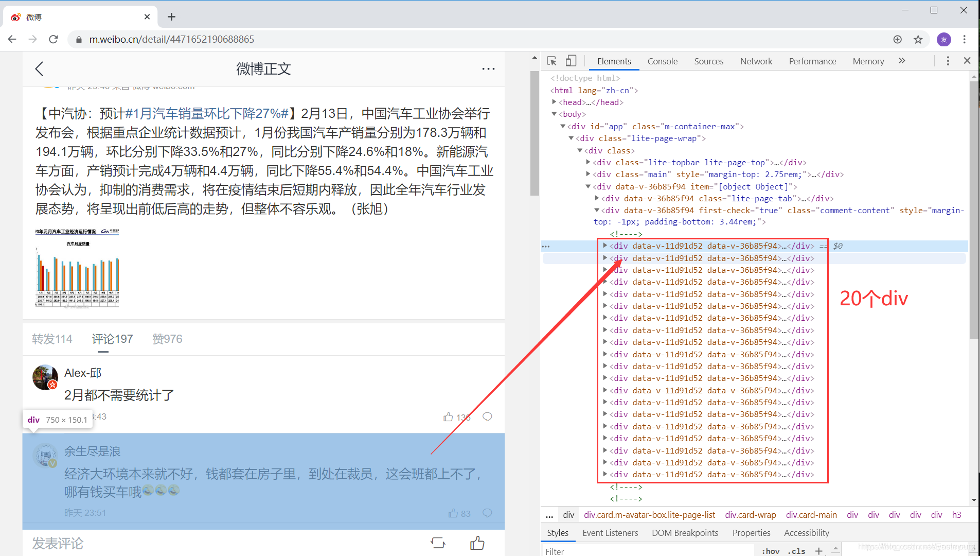Show more DevTools tabs via double chevron

[902, 61]
